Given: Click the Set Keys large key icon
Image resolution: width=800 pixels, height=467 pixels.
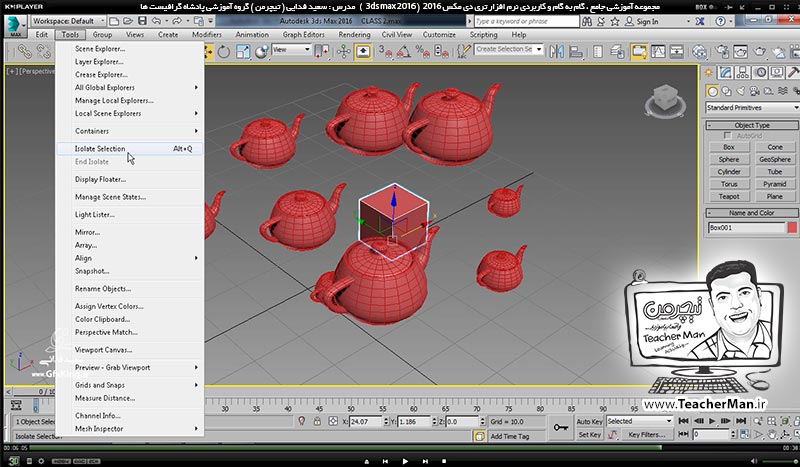Looking at the screenshot, I should [x=561, y=428].
